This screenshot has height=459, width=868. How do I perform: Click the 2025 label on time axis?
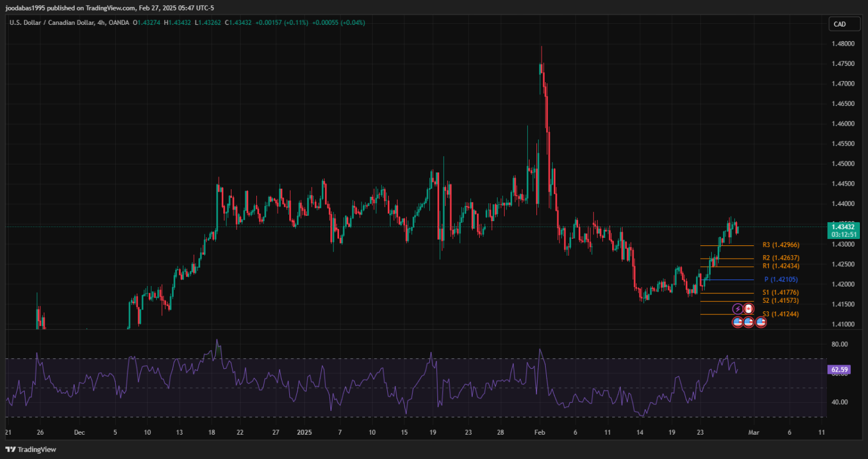coord(304,432)
